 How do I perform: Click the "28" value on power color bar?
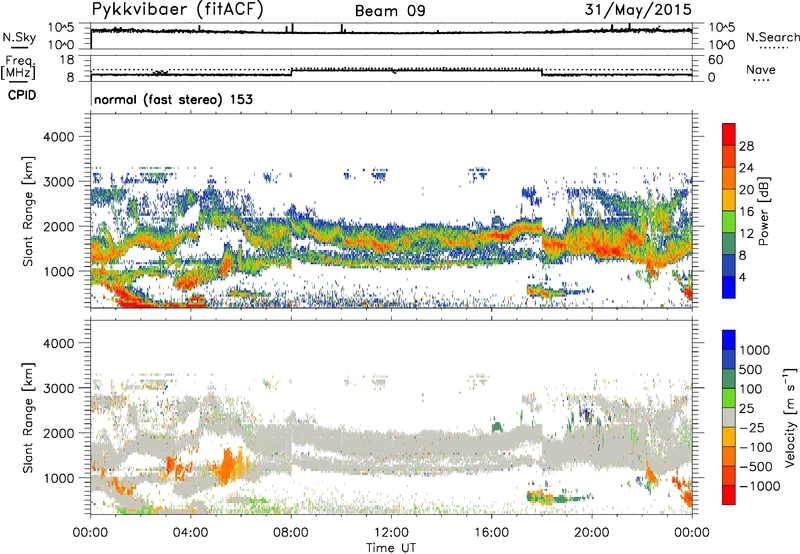(746, 146)
